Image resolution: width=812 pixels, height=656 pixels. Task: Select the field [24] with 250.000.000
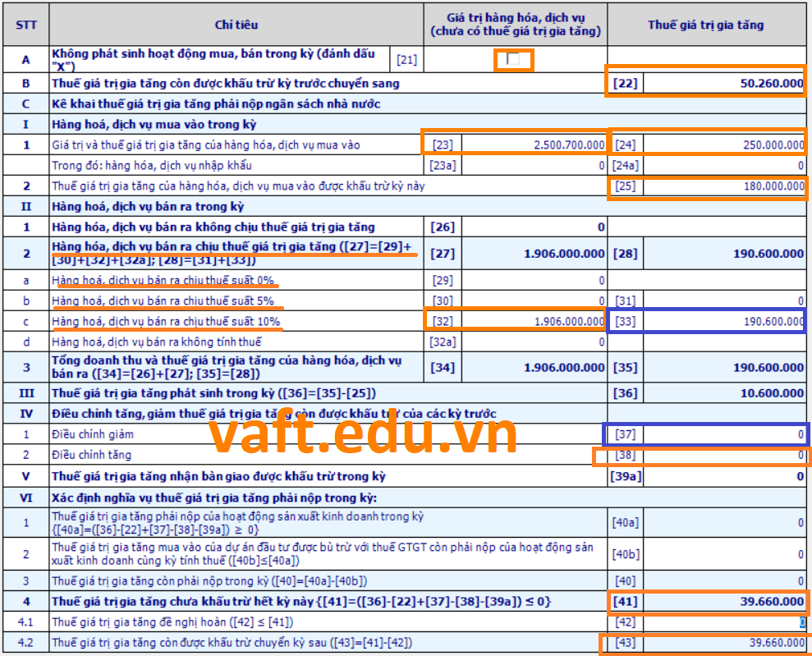point(724,145)
